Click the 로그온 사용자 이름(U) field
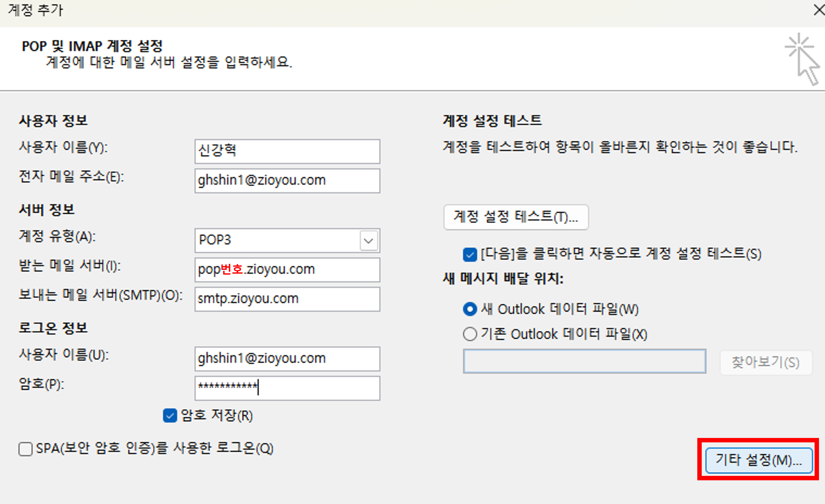The height and width of the screenshot is (504, 825). pyautogui.click(x=287, y=359)
